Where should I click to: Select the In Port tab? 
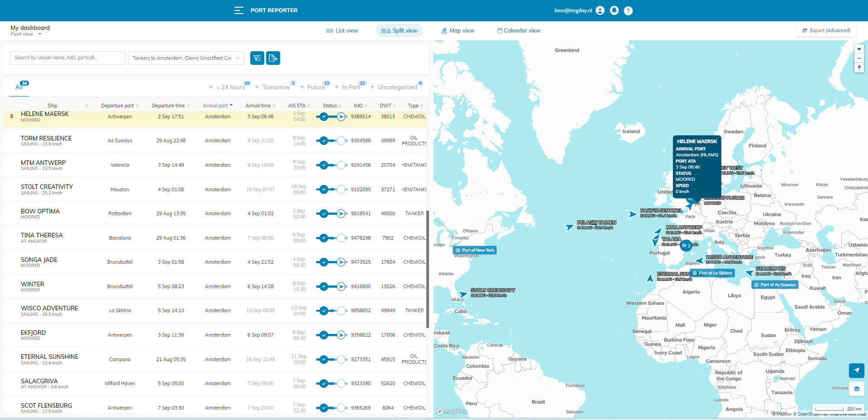coord(351,87)
